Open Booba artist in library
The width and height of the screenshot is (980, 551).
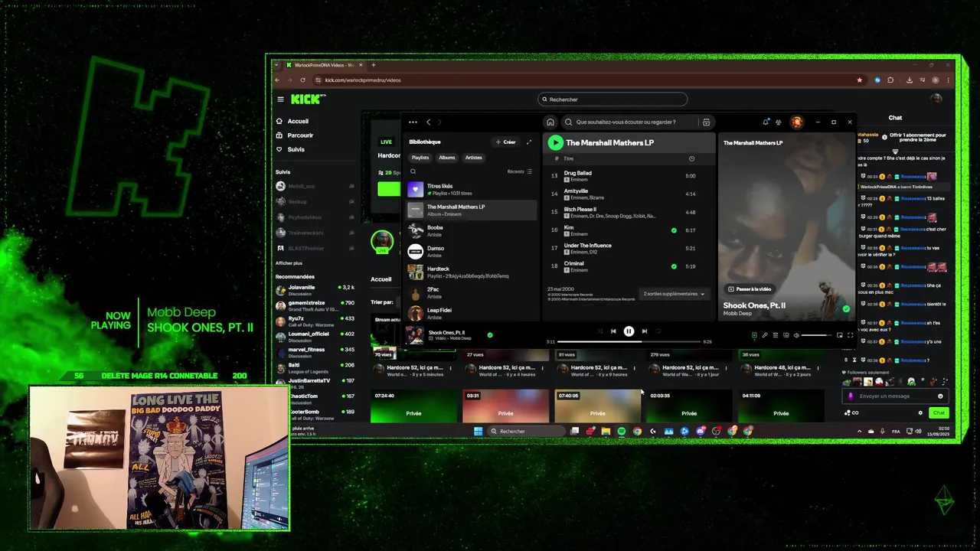[x=471, y=230]
